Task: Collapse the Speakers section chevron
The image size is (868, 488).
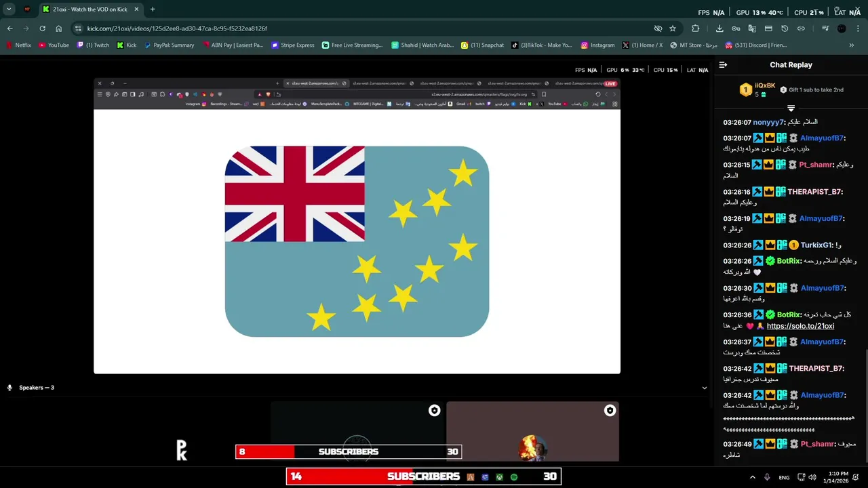Action: tap(704, 388)
